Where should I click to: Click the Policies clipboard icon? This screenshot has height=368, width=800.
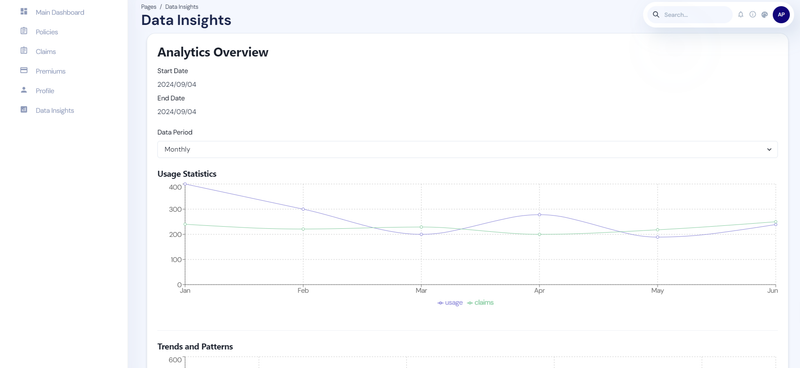[x=23, y=31]
